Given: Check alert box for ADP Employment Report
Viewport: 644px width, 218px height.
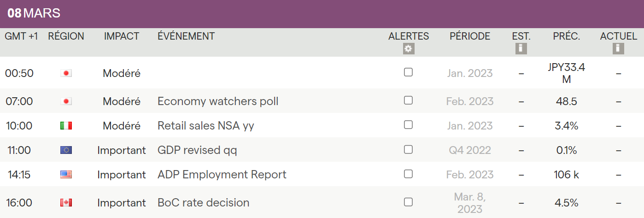Looking at the screenshot, I should [x=408, y=174].
